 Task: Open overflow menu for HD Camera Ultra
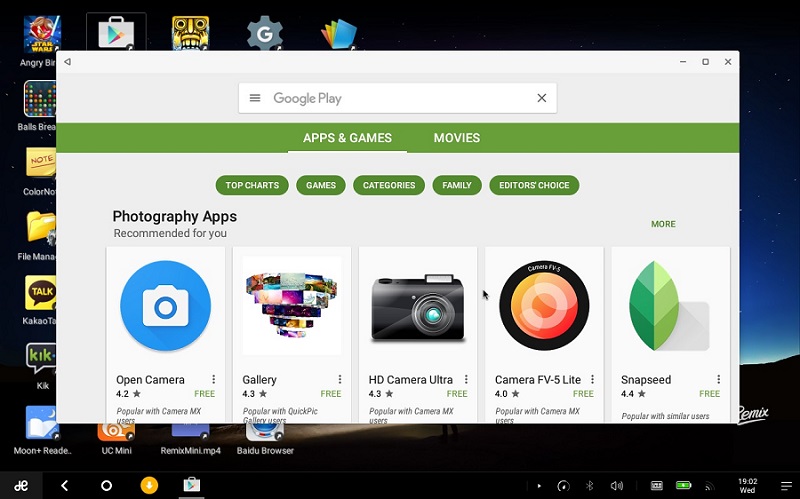click(466, 379)
